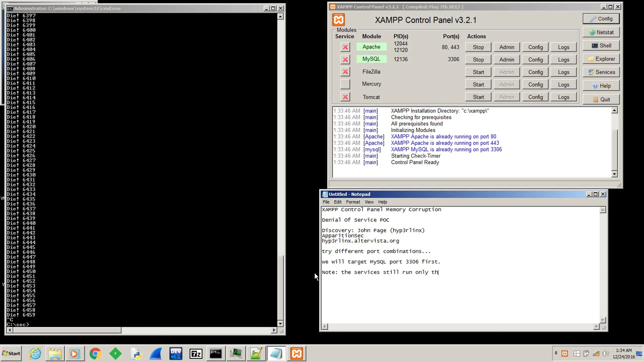Image resolution: width=644 pixels, height=362 pixels.
Task: Click the XAMPP title bar icon
Action: point(333,7)
